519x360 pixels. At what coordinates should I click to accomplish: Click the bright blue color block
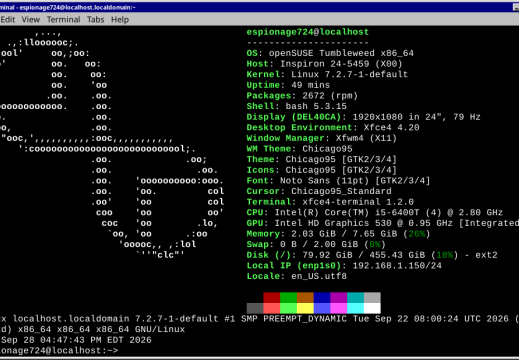[x=322, y=308]
